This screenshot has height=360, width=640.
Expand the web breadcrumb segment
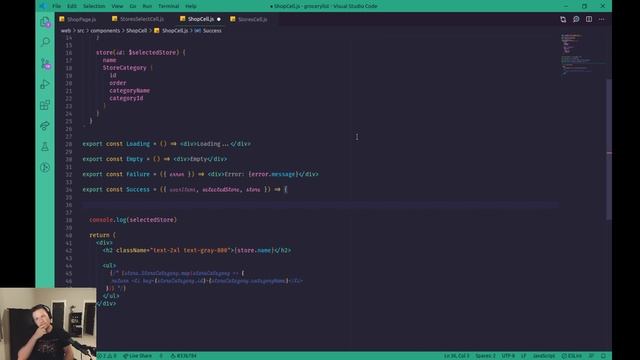(66, 31)
